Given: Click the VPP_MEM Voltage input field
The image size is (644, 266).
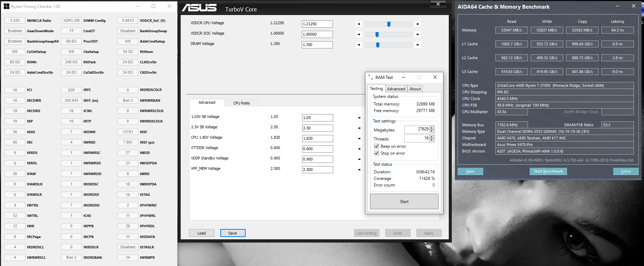Looking at the screenshot, I should (x=318, y=169).
